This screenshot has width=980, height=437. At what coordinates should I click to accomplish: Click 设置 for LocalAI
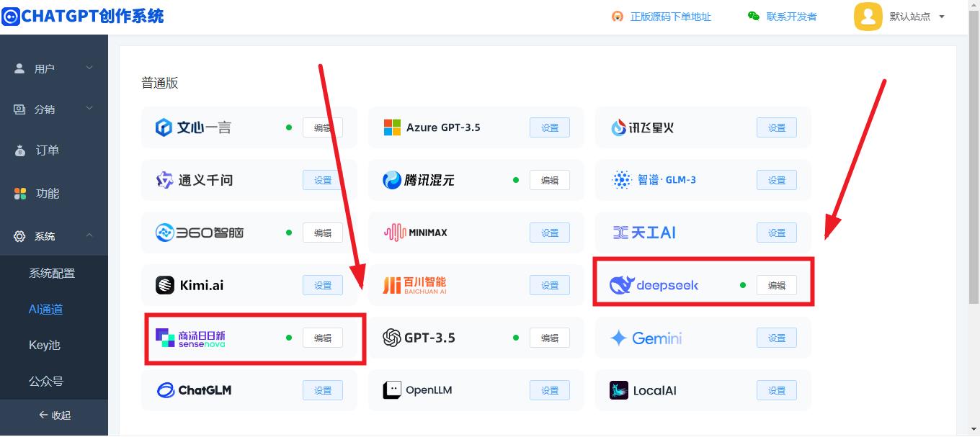(777, 390)
